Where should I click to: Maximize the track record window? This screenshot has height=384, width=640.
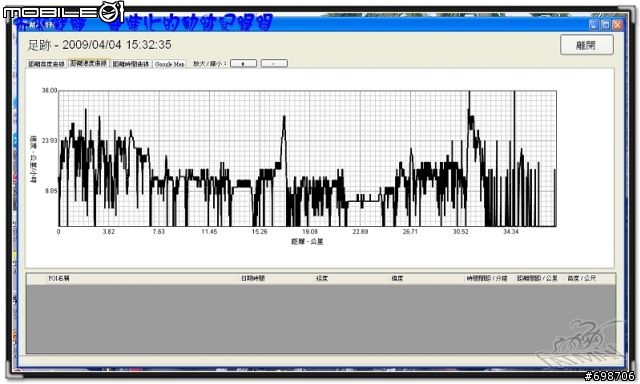[x=606, y=24]
